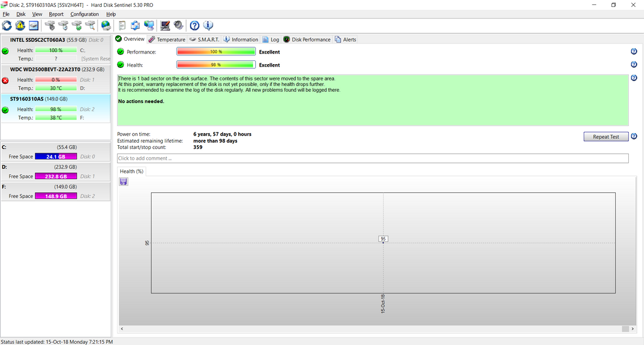Switch to the Disk Performance tab

tap(306, 40)
